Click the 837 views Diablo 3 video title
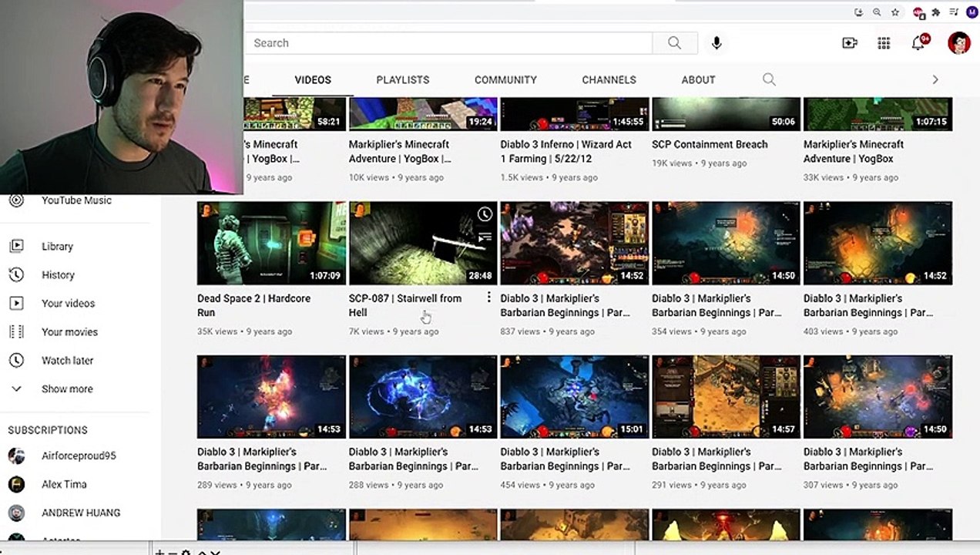 click(565, 305)
